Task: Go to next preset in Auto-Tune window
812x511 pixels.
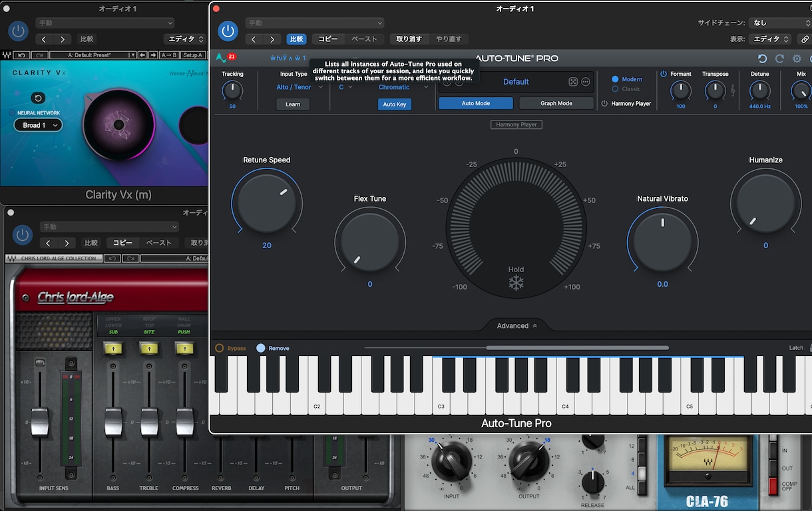Action: (x=272, y=39)
